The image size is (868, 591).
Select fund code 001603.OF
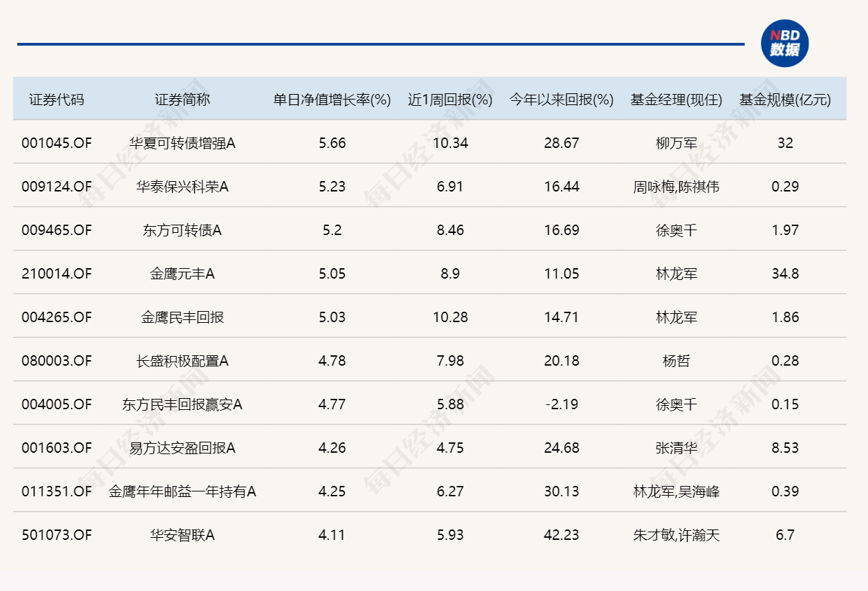[x=57, y=448]
